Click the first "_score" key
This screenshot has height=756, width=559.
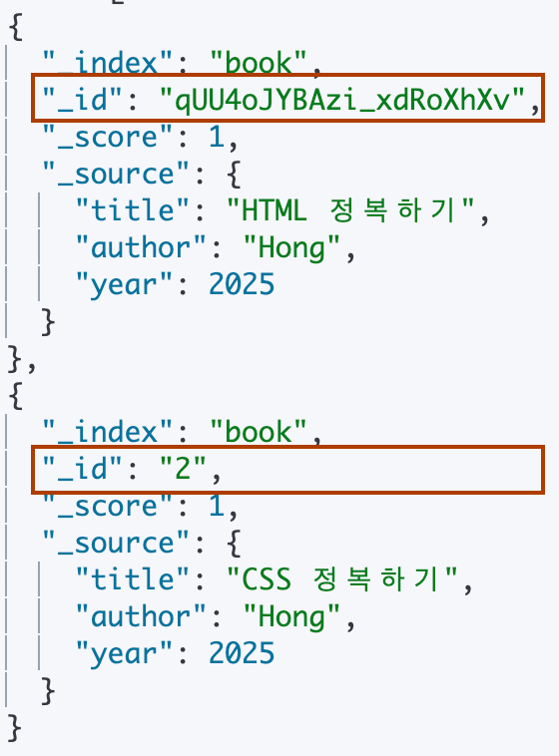point(107,137)
